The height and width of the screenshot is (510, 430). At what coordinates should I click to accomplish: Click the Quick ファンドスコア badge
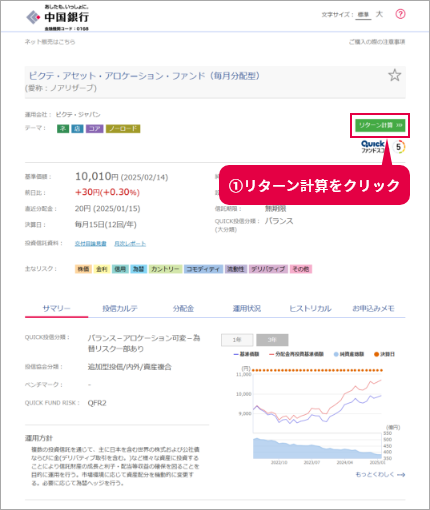pos(383,147)
